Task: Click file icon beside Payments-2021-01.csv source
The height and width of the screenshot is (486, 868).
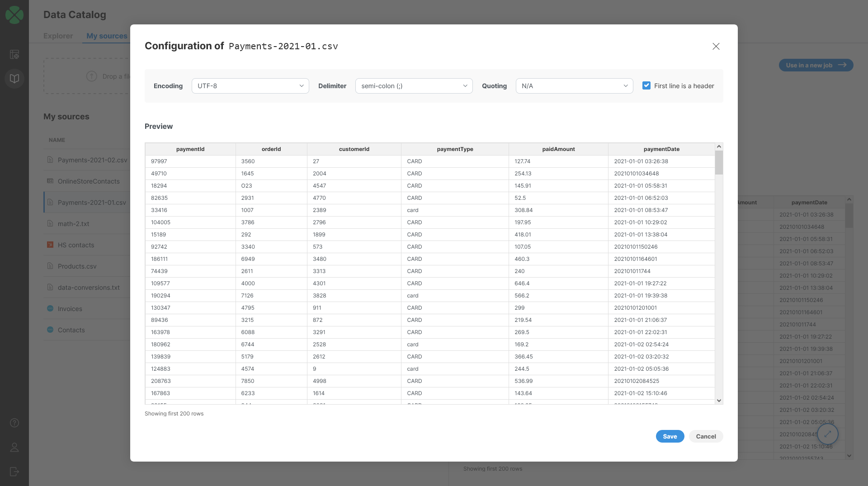Action: tap(50, 202)
